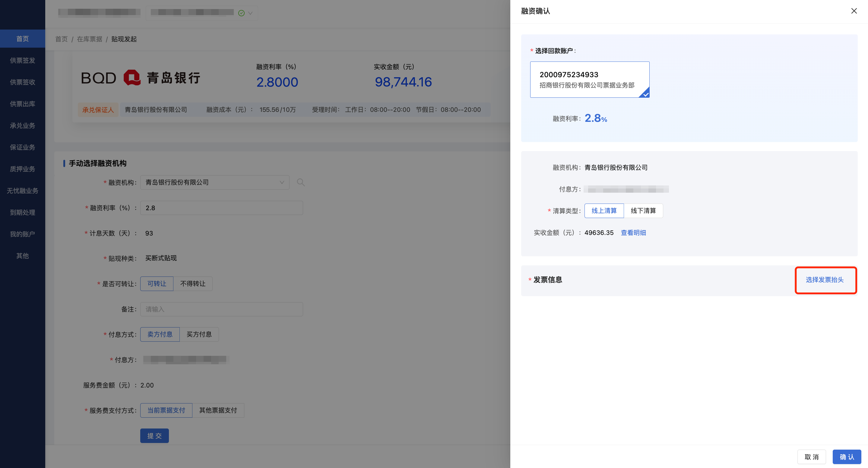Image resolution: width=868 pixels, height=468 pixels.
Task: Choose 不得转让 transfer option
Action: pyautogui.click(x=193, y=284)
